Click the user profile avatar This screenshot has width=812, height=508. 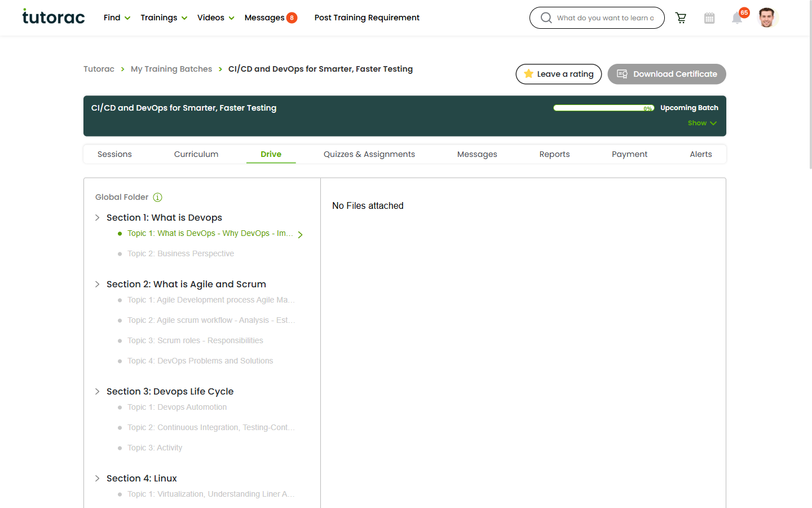click(x=767, y=17)
